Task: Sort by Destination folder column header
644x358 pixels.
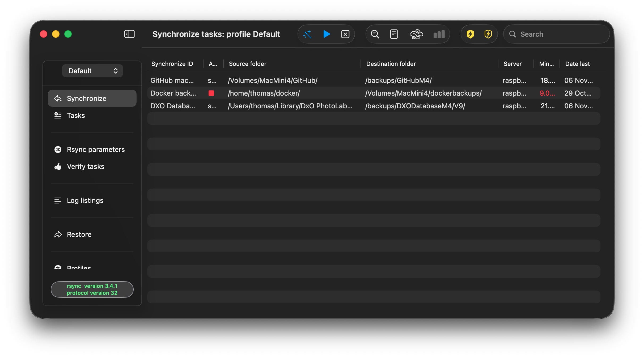Action: (x=391, y=64)
